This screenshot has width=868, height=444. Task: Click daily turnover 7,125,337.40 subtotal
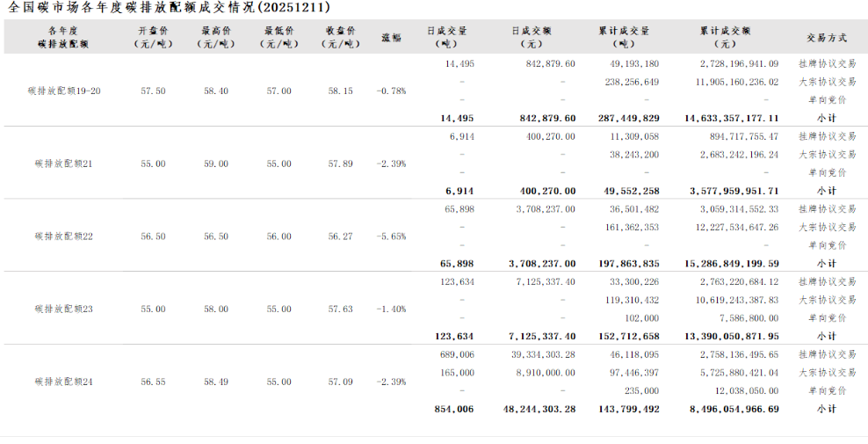point(542,336)
